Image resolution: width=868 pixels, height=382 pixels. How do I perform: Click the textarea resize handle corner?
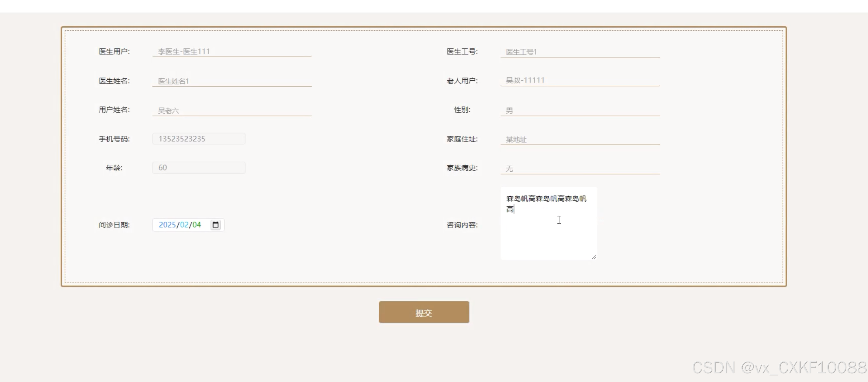(594, 257)
